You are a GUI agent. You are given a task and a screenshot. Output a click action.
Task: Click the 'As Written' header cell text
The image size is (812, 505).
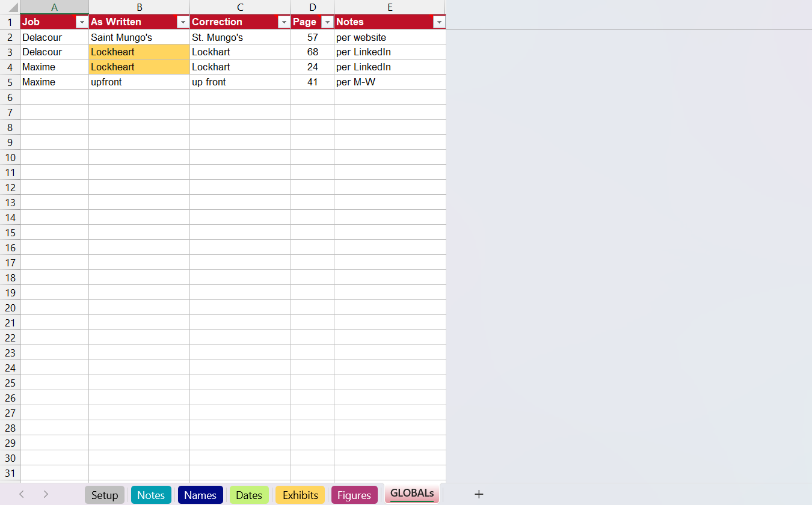116,22
